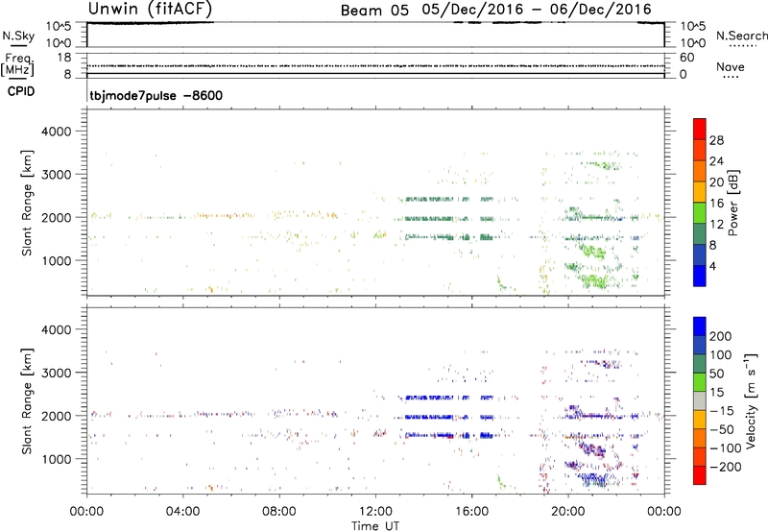Click the plot title 'Unwin (fitACF)'
This screenshot has height=532, width=768.
point(151,9)
